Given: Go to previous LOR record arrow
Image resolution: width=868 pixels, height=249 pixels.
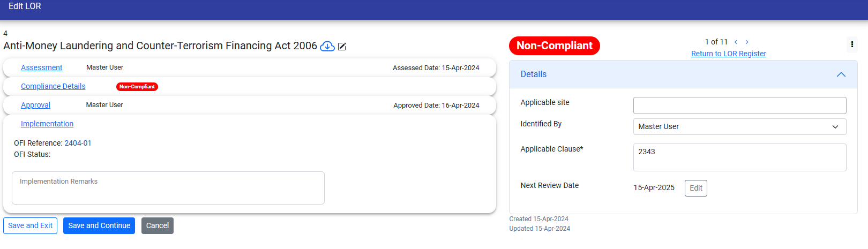Looking at the screenshot, I should 736,42.
